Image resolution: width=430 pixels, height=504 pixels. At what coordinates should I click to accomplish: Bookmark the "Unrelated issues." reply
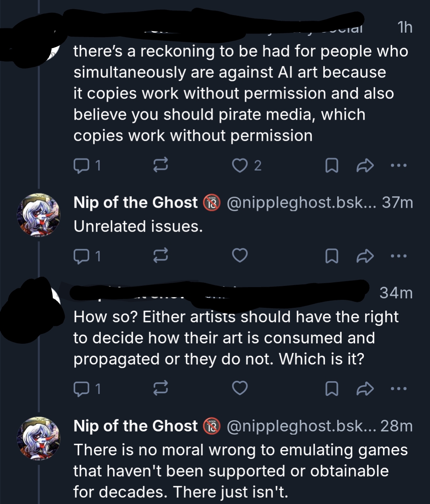[x=332, y=256]
